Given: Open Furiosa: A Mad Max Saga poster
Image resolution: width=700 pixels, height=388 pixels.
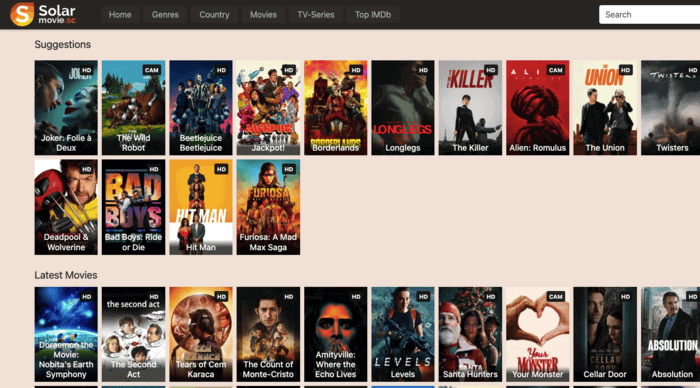Looking at the screenshot, I should [268, 207].
